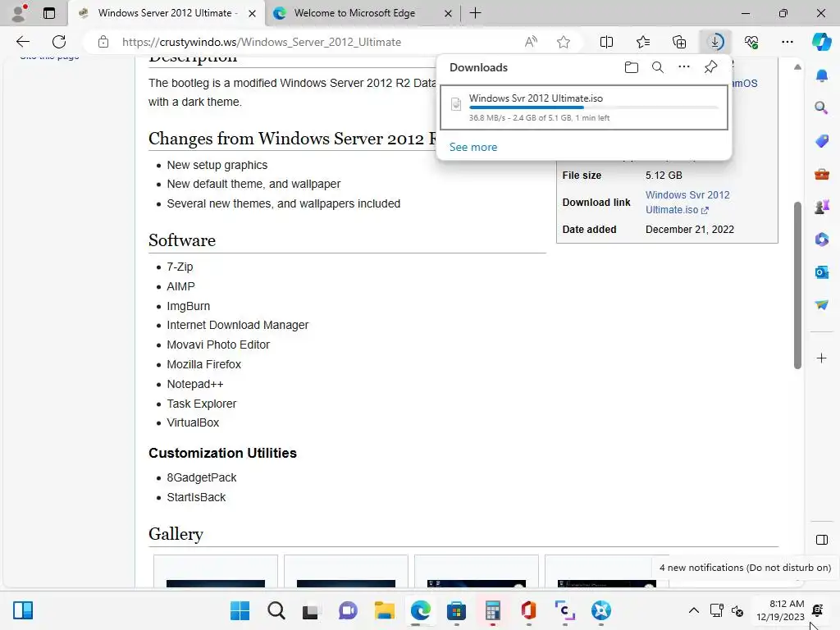Open the Copilot sidebar icon
The image size is (840, 630).
pyautogui.click(x=821, y=42)
